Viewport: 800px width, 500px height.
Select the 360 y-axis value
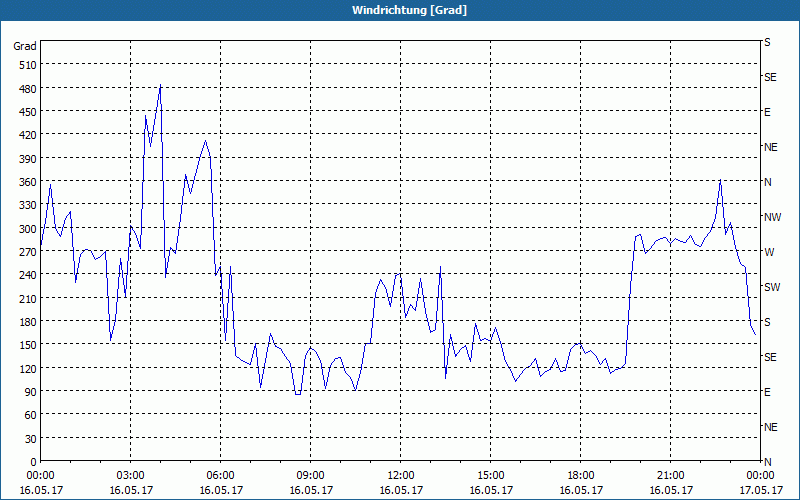coord(28,182)
